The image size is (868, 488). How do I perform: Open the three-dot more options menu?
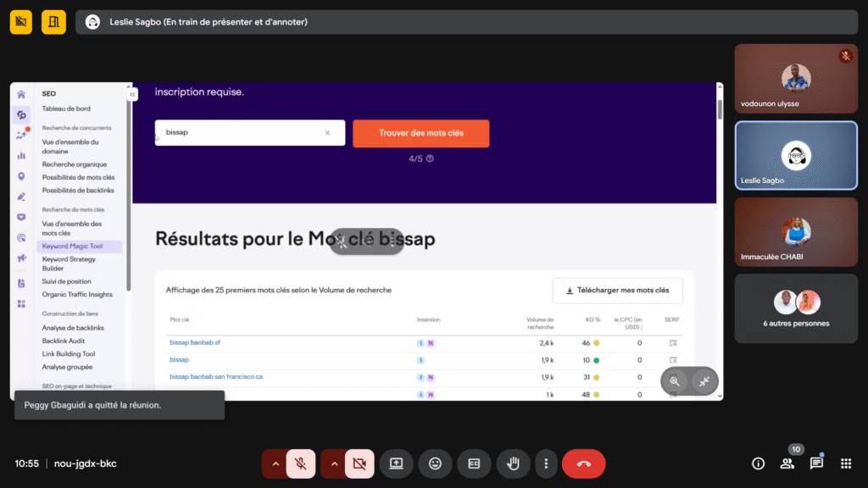[x=547, y=463]
